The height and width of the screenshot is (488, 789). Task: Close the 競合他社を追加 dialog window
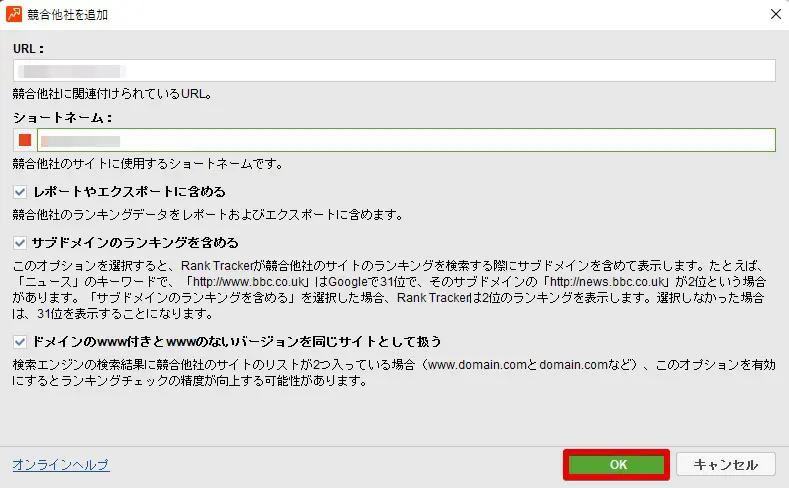point(775,15)
